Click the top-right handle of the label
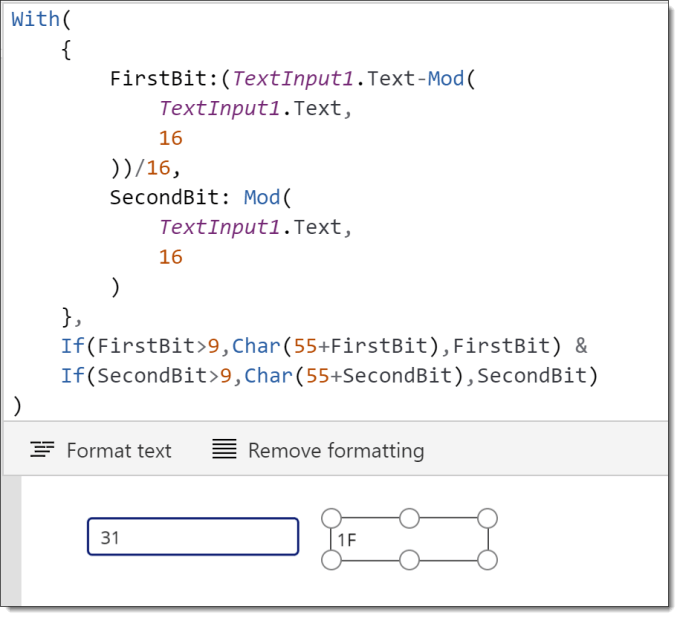Image resolution: width=680 pixels, height=618 pixels. point(487,518)
